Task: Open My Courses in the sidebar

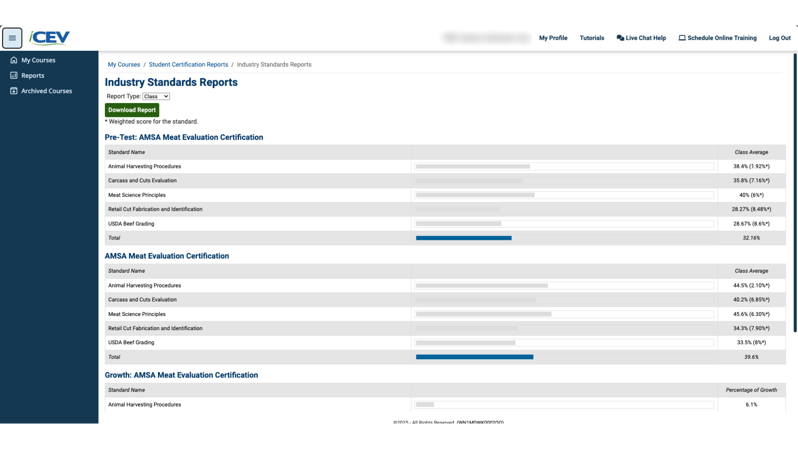Action: (x=38, y=60)
